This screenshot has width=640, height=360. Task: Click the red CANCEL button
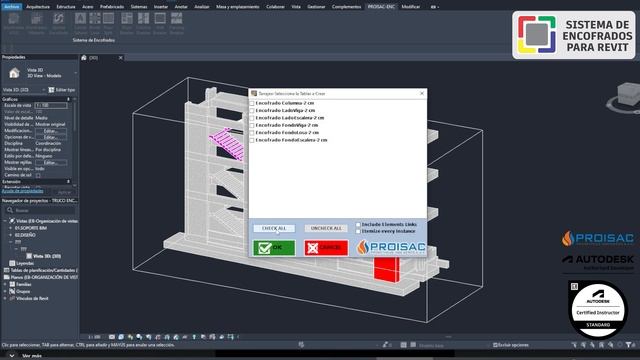click(x=326, y=248)
